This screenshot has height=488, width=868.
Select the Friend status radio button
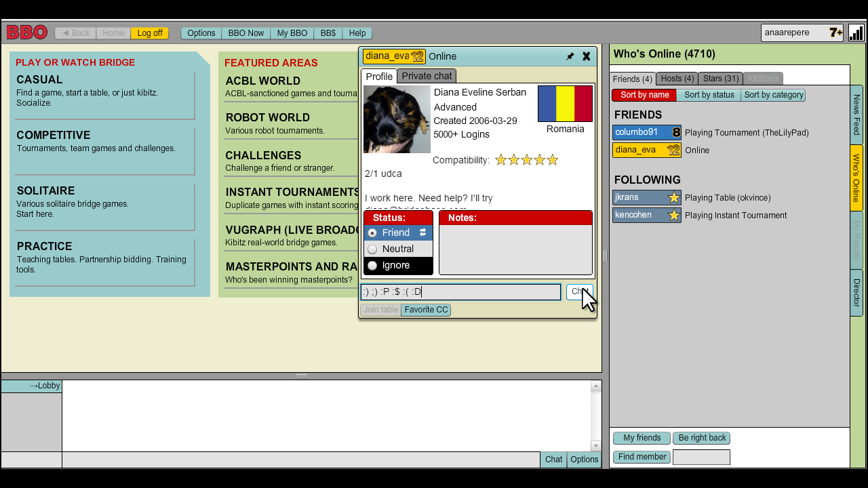coord(372,232)
